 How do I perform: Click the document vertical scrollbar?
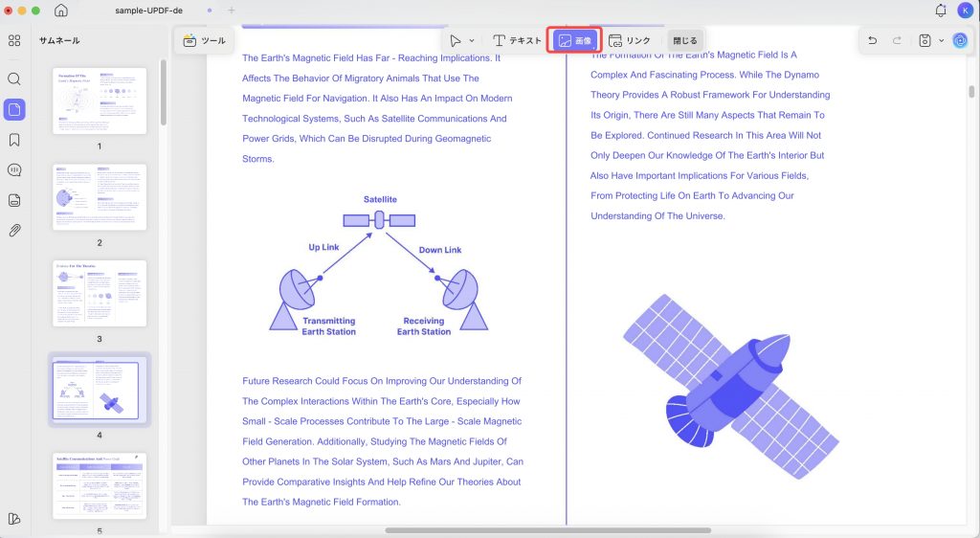[x=971, y=91]
